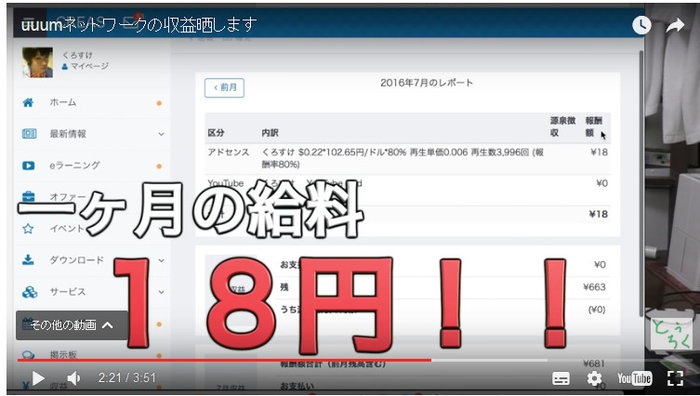This screenshot has width=700, height=396.
Task: Click the ホーム house icon
Action: click(x=28, y=103)
